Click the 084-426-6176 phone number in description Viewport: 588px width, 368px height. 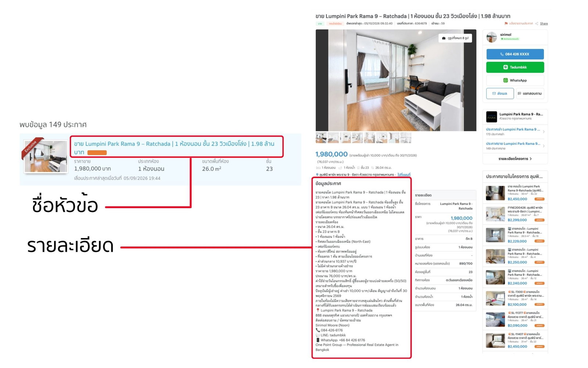[331, 330]
